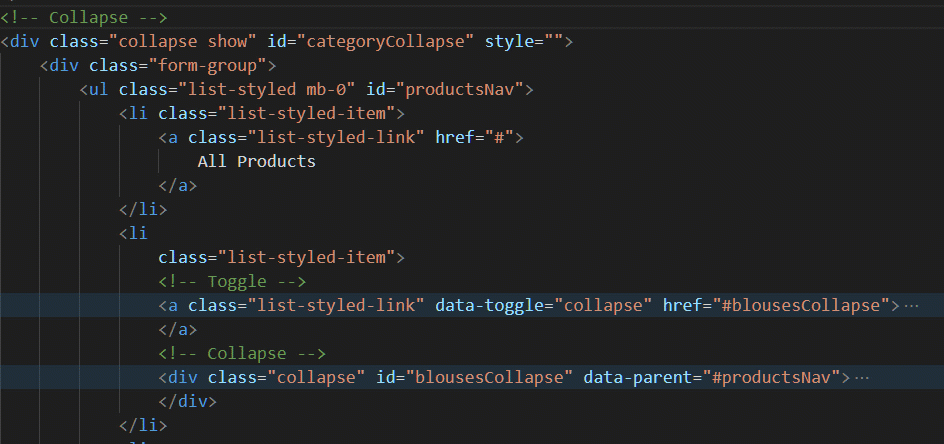Image resolution: width=944 pixels, height=444 pixels.
Task: Click the id value "blousesCollapse"
Action: click(x=489, y=378)
